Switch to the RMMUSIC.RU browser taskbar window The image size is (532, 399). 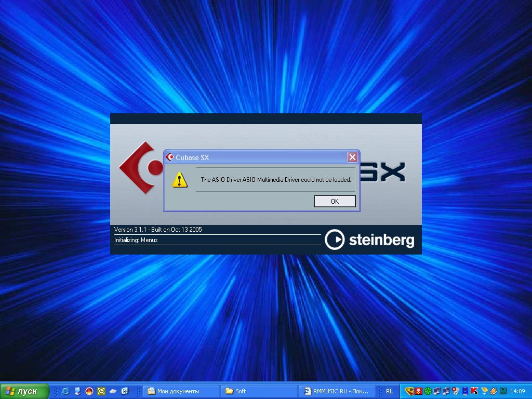[337, 391]
